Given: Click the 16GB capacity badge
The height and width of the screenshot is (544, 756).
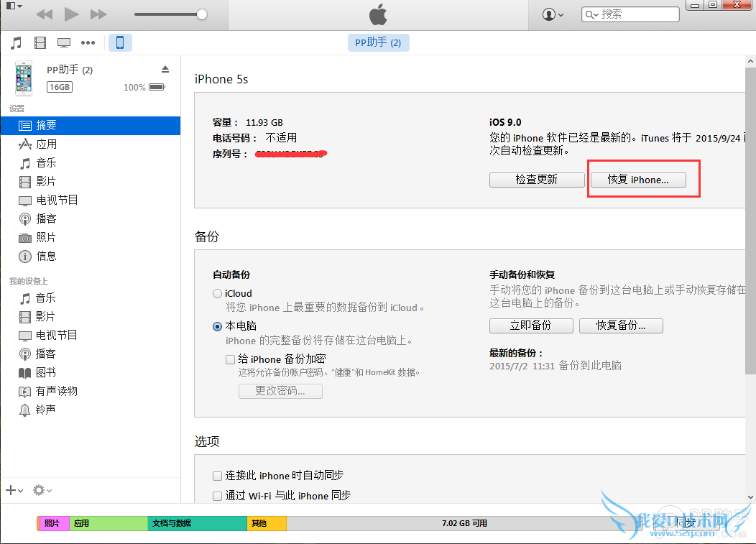Looking at the screenshot, I should click(60, 87).
